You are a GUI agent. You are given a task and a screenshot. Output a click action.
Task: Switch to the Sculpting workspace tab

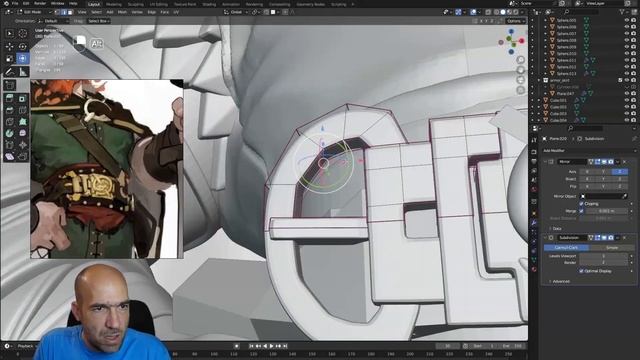click(x=136, y=4)
